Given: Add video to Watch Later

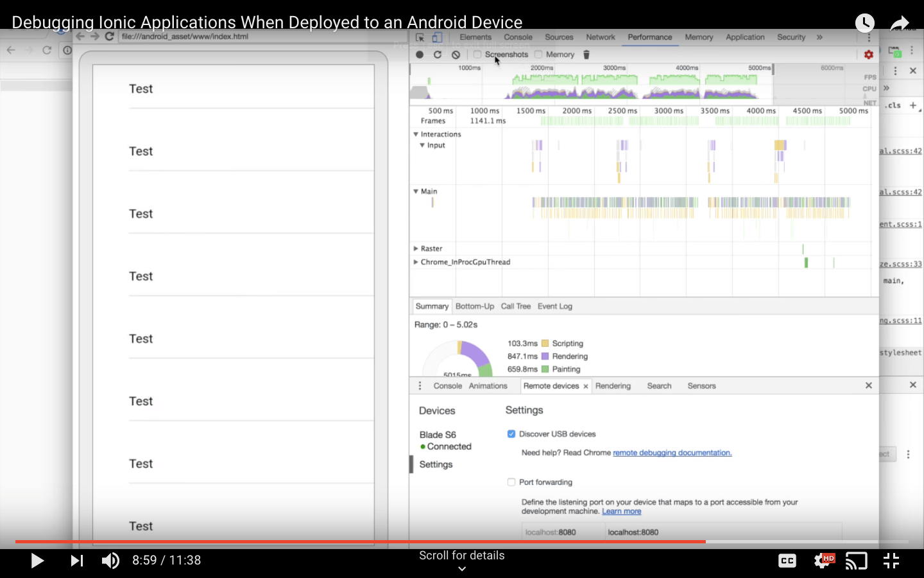Looking at the screenshot, I should click(x=864, y=23).
